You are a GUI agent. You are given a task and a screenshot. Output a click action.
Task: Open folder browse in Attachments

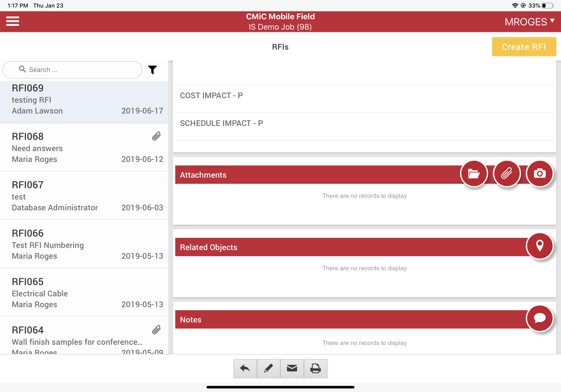pyautogui.click(x=474, y=174)
